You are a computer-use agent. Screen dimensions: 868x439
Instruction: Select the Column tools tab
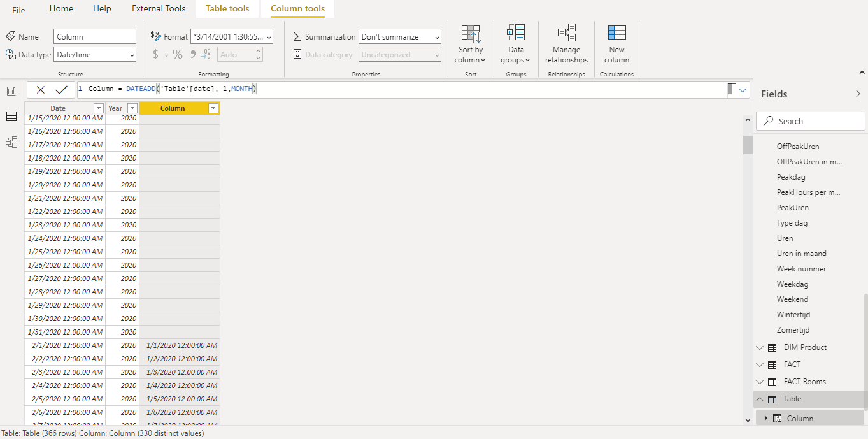click(297, 8)
